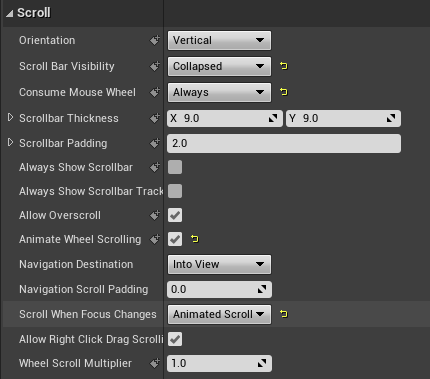Uncheck Allow Right Click Drag Scrolling
This screenshot has height=379, width=430.
(175, 339)
